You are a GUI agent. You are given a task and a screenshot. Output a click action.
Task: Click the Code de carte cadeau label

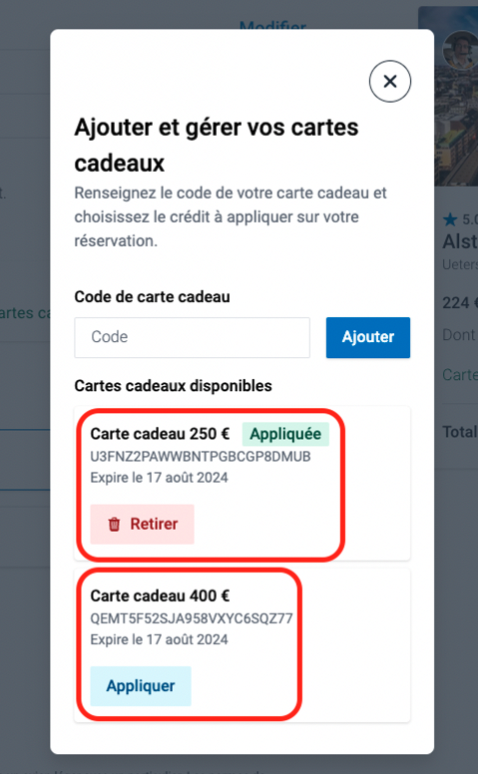click(152, 297)
